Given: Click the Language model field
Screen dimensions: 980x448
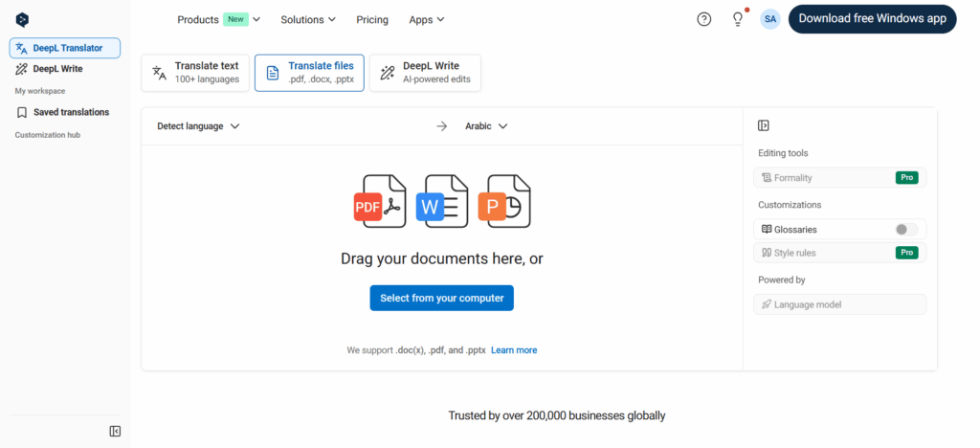Looking at the screenshot, I should click(x=840, y=304).
